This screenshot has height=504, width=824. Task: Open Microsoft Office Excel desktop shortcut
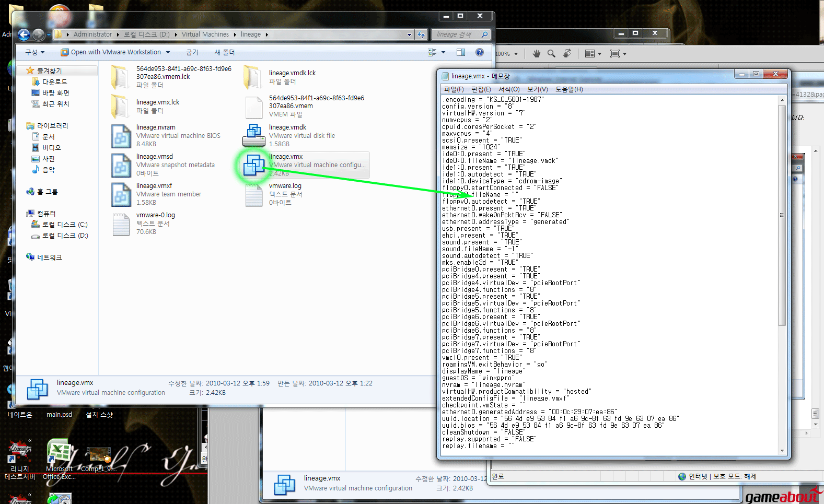tap(59, 459)
